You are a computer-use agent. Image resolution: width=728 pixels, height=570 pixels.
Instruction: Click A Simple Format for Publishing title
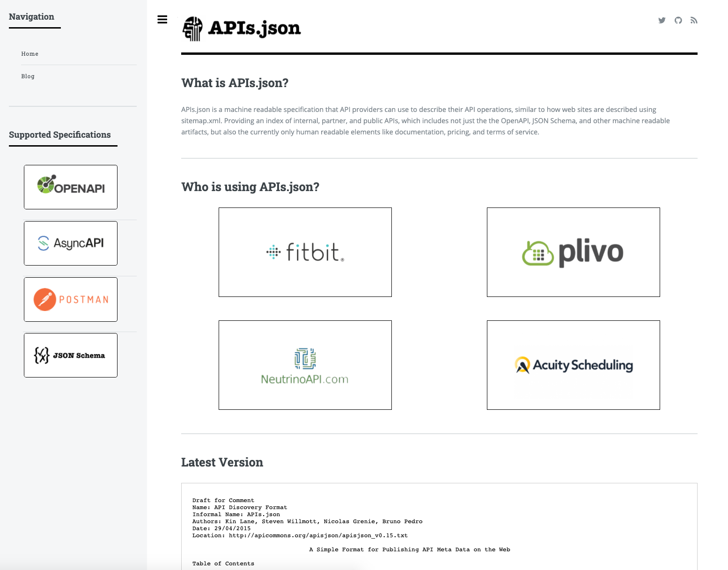point(410,549)
